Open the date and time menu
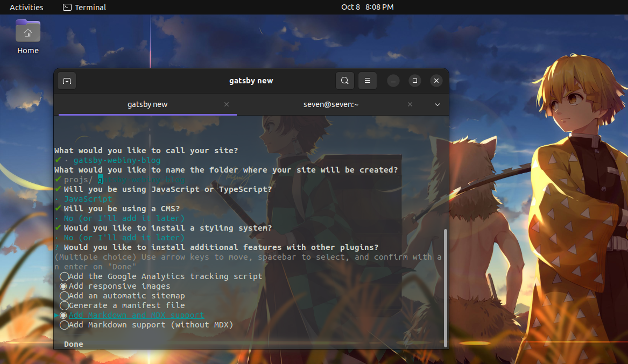628x364 pixels. (368, 7)
